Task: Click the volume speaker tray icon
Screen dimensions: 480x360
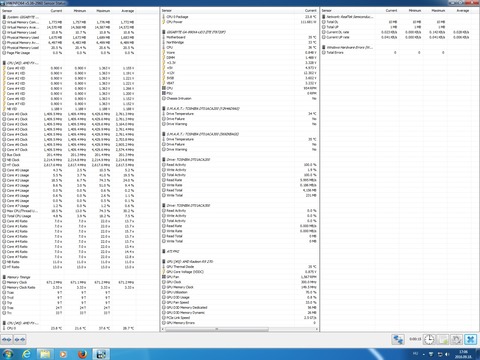Action: (447, 354)
